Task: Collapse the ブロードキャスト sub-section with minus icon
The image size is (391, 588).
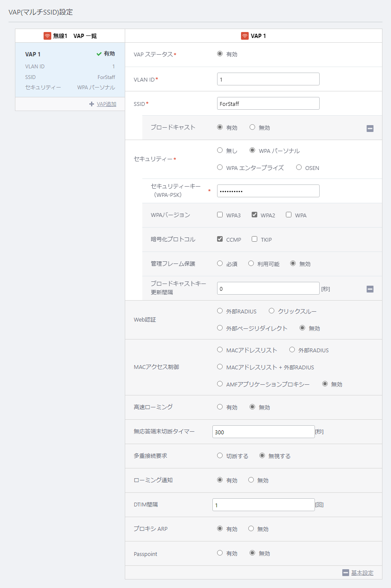Action: 370,128
